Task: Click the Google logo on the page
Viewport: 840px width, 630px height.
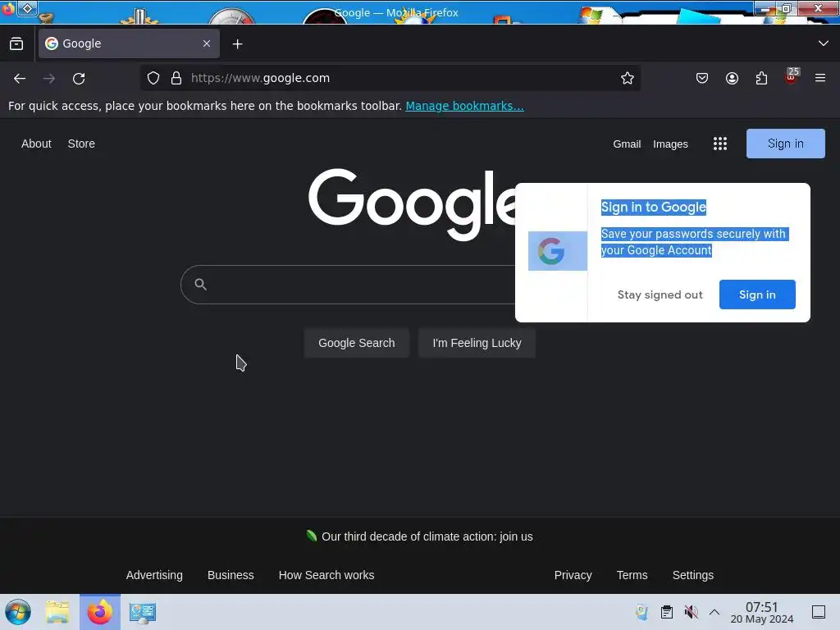Action: point(412,204)
